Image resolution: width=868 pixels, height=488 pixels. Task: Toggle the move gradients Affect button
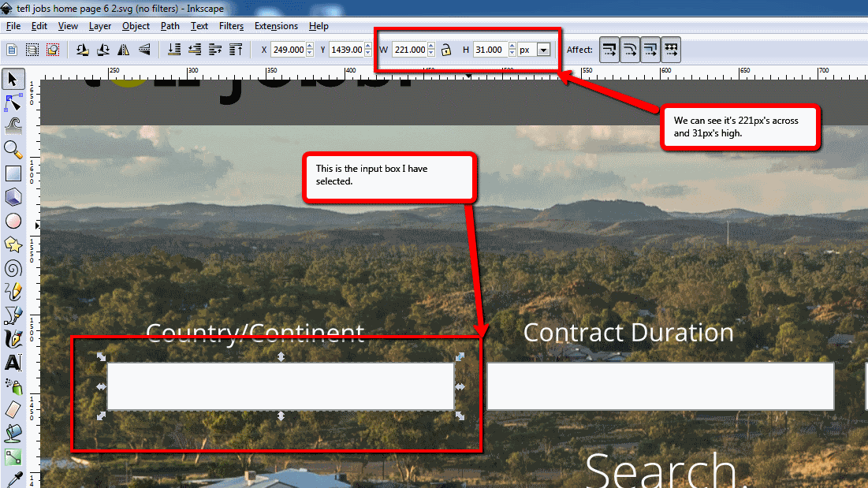[649, 49]
